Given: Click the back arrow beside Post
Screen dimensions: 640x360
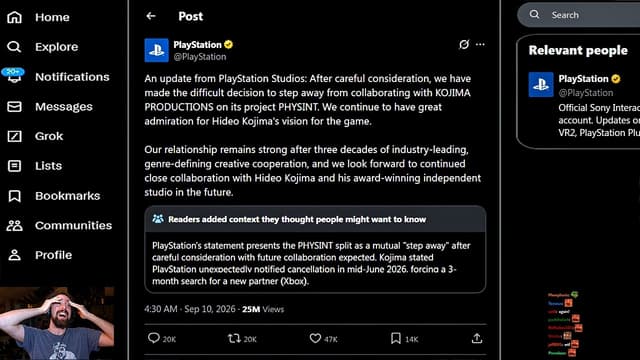Looking at the screenshot, I should click(151, 16).
